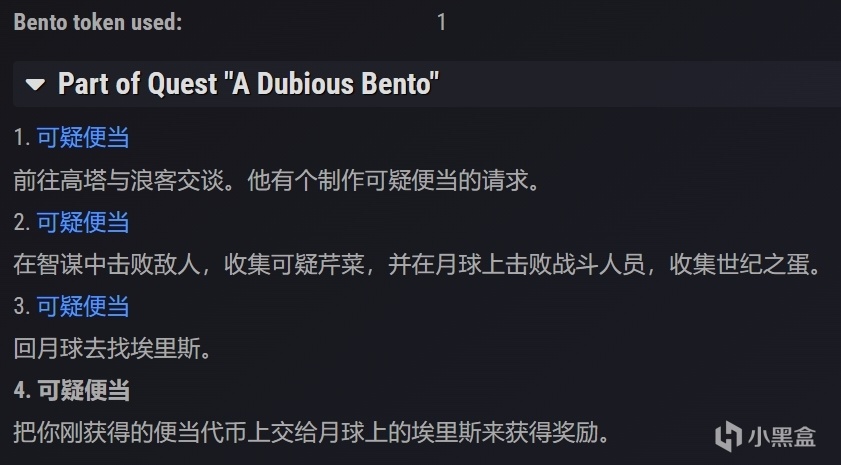Click the quoted "A Dubious Bento" quest name

(335, 84)
